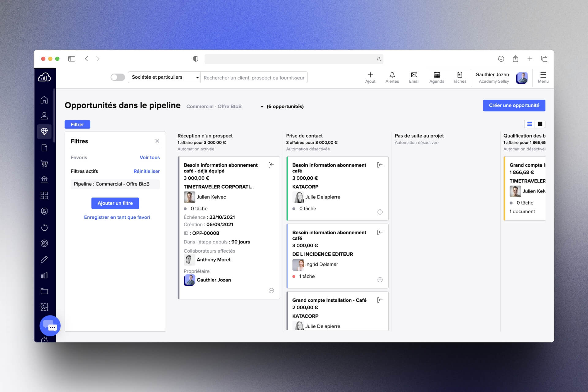Open the image gallery icon in sidebar
This screenshot has width=588, height=392.
pyautogui.click(x=44, y=307)
